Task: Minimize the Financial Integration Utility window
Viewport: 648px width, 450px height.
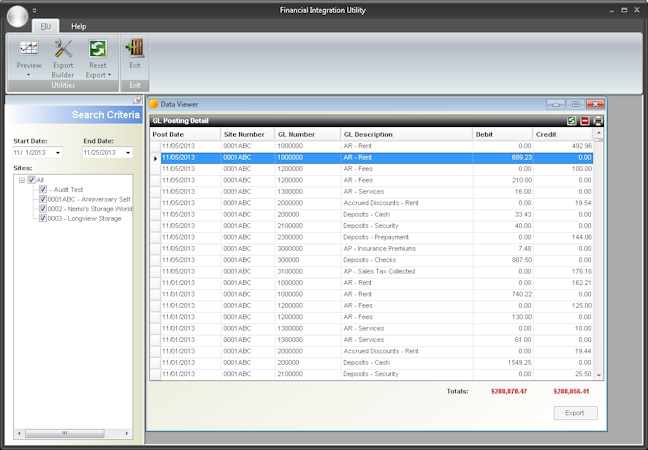Action: [611, 10]
